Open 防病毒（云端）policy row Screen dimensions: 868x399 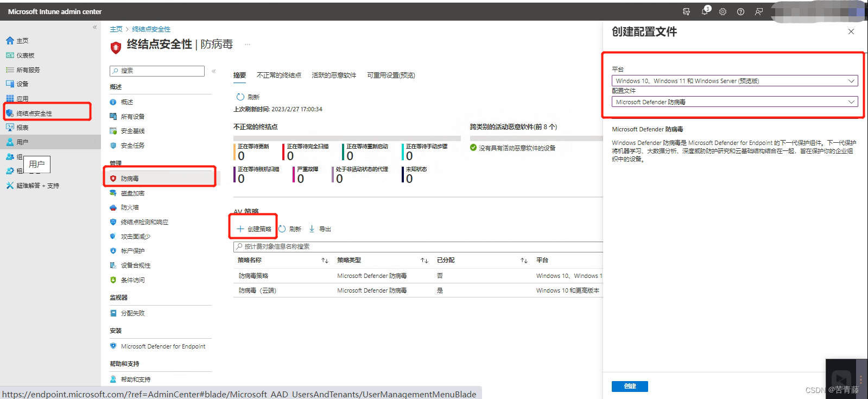pos(418,290)
